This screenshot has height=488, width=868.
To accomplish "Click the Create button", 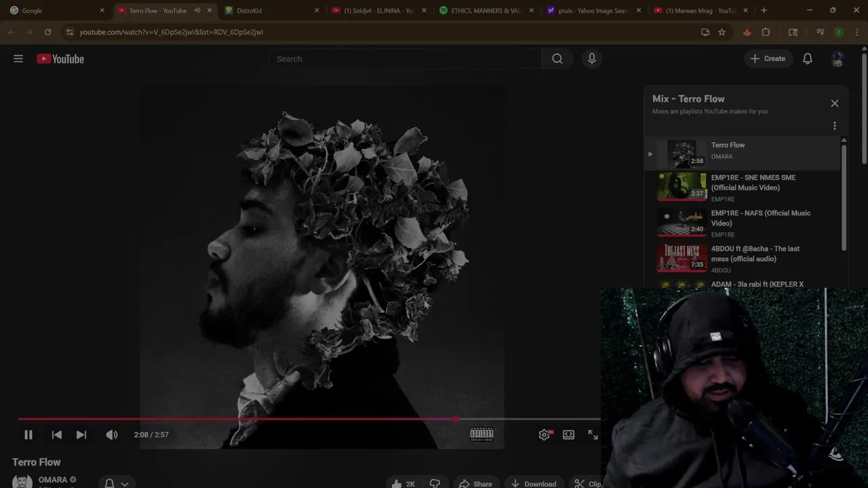I will (x=768, y=59).
